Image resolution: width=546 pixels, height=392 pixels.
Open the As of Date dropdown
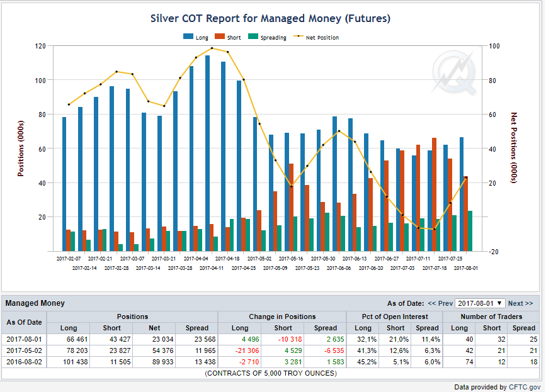(x=480, y=303)
